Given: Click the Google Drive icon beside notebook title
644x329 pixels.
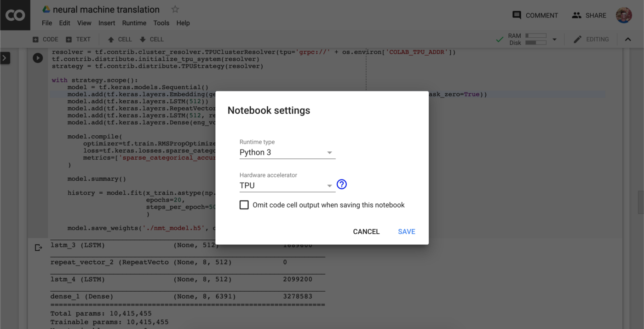Looking at the screenshot, I should (46, 9).
